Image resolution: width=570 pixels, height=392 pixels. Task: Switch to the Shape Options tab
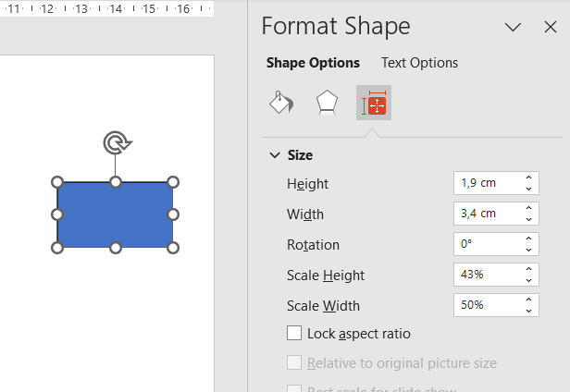[313, 63]
